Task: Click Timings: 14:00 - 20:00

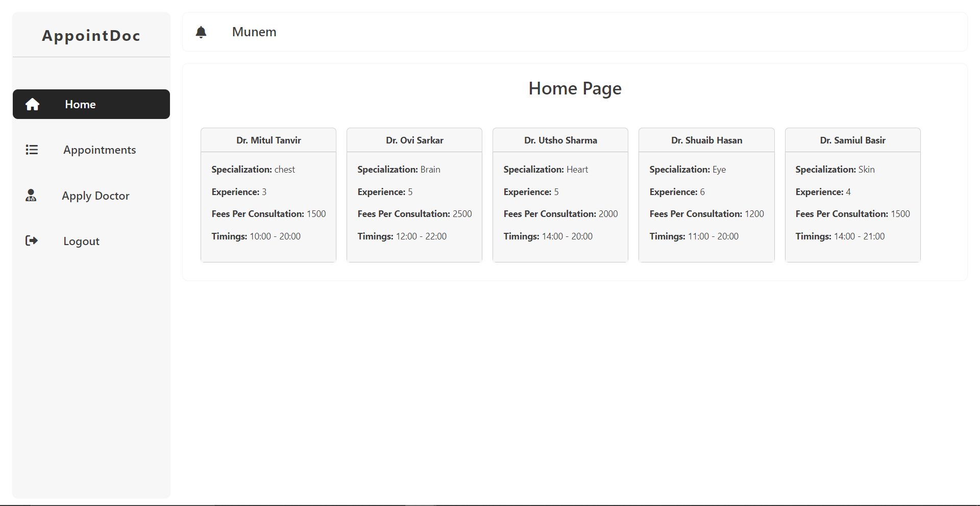Action: click(x=548, y=236)
